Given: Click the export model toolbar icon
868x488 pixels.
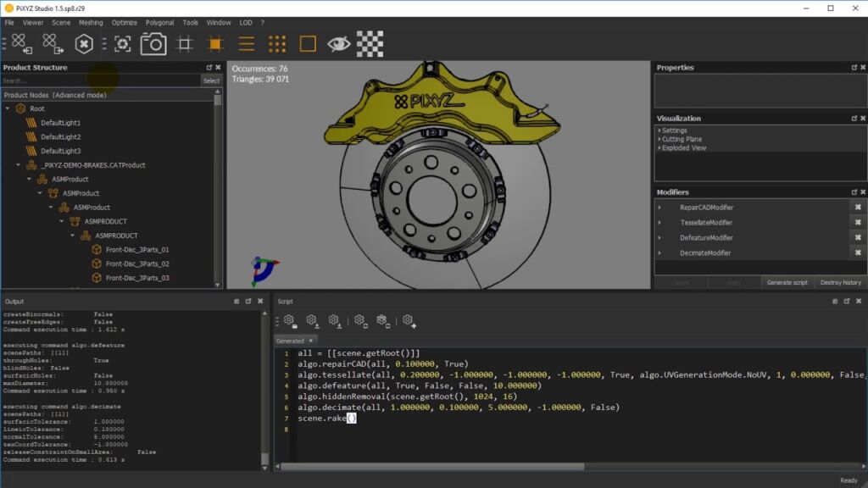Looking at the screenshot, I should coord(53,44).
